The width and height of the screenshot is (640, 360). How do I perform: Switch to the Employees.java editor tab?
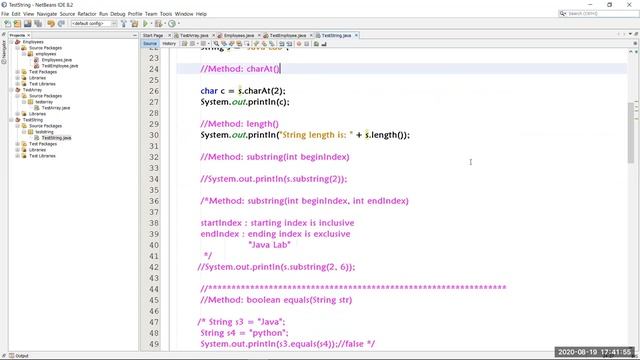pos(239,36)
